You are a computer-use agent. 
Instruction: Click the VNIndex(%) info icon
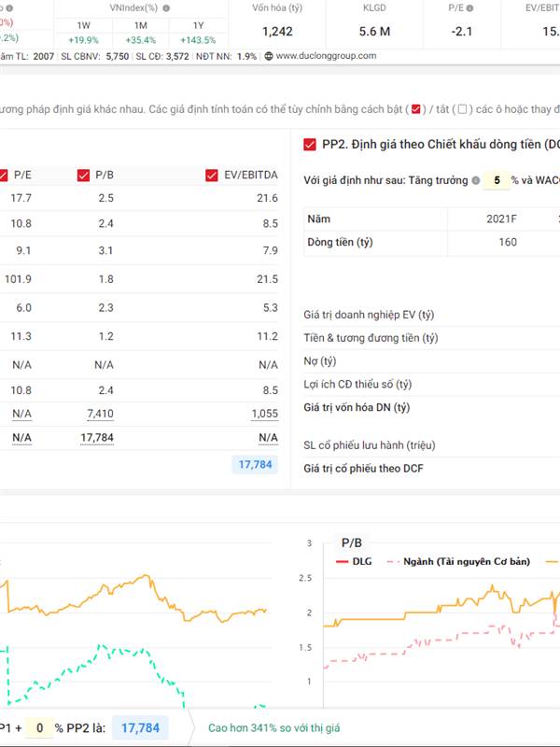coord(166,7)
